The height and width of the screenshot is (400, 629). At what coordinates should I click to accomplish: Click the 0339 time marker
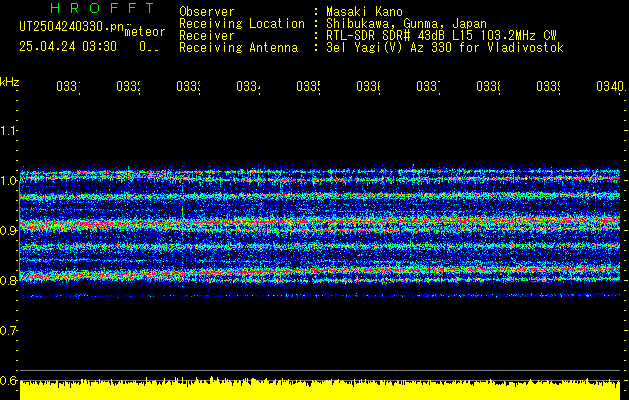[548, 87]
